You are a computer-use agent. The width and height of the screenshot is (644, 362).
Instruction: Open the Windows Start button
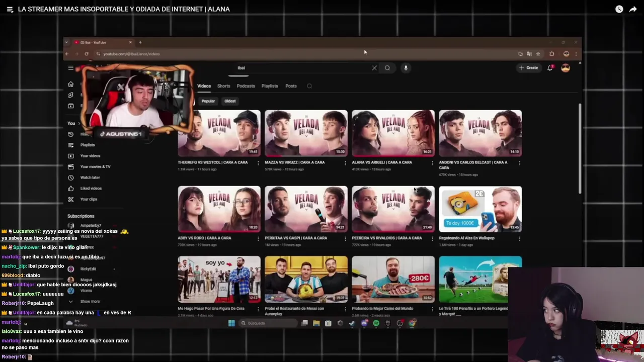point(231,323)
